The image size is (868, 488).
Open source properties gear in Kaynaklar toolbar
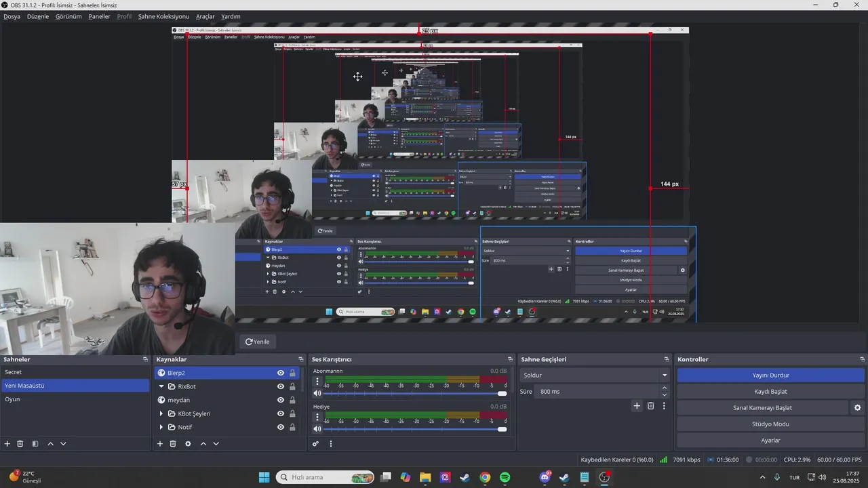(188, 444)
